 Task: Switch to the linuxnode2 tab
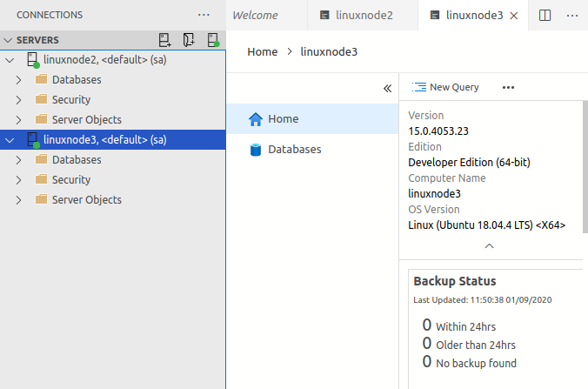coord(356,16)
